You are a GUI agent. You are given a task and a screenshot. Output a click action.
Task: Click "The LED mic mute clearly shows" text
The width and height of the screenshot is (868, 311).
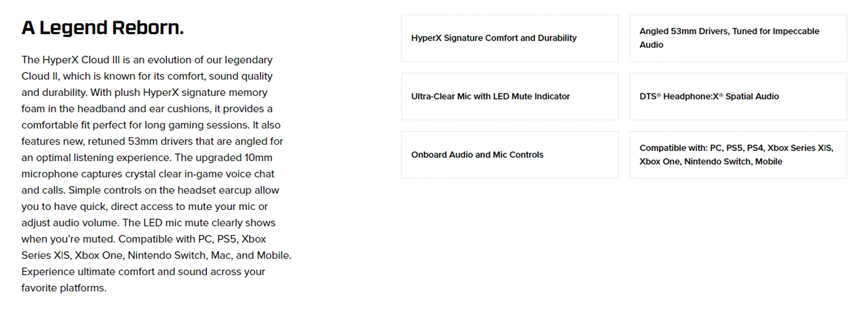[x=199, y=223]
